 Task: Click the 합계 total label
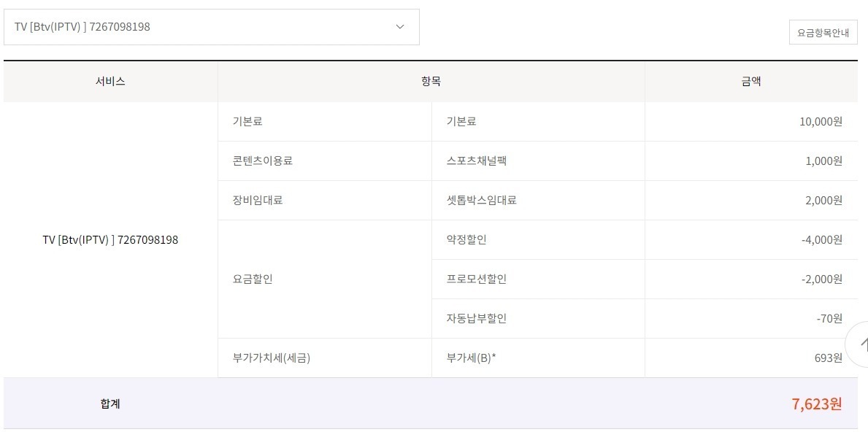pos(110,403)
